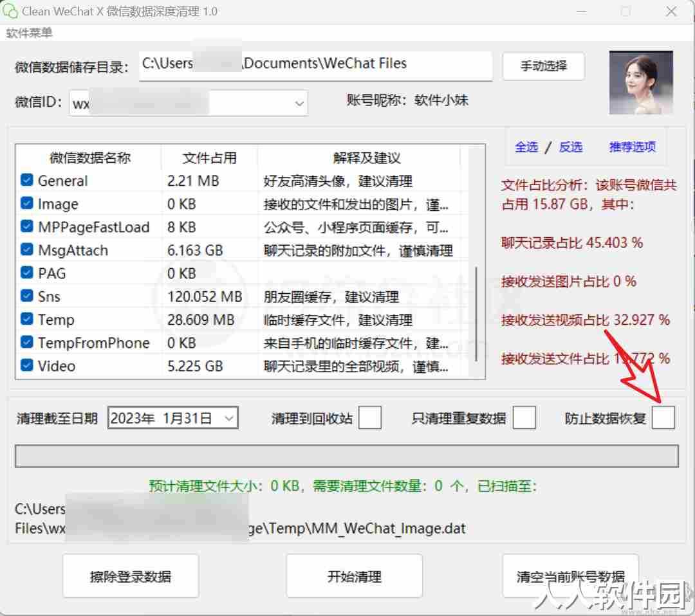The height and width of the screenshot is (616, 695).
Task: Click the cleaning progress bar
Action: pos(347,456)
